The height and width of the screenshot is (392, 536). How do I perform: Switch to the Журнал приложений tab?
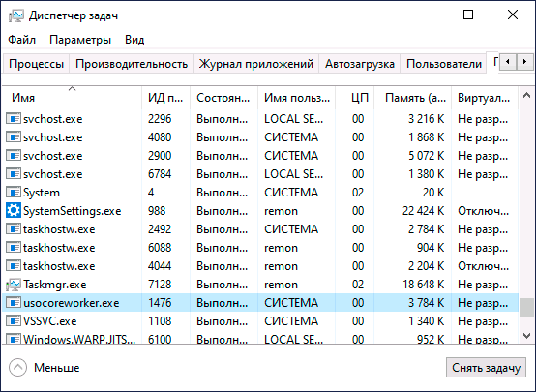click(x=256, y=64)
